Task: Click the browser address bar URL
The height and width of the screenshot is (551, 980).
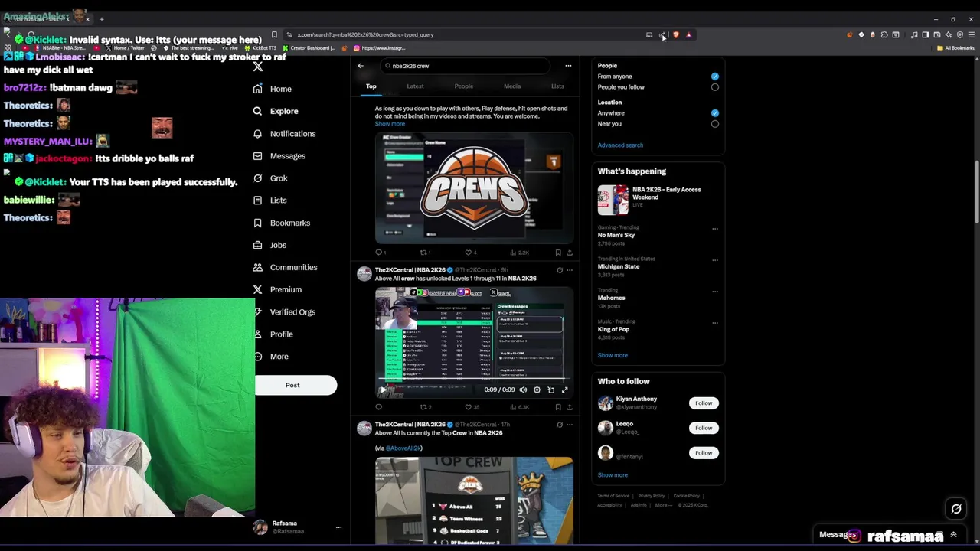Action: pyautogui.click(x=365, y=34)
